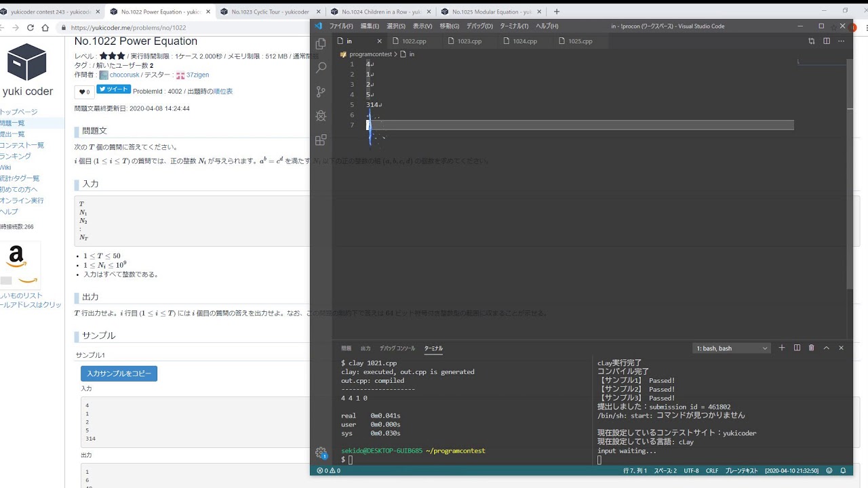Screen dimensions: 868x488
Task: Split the terminal pane
Action: point(797,348)
